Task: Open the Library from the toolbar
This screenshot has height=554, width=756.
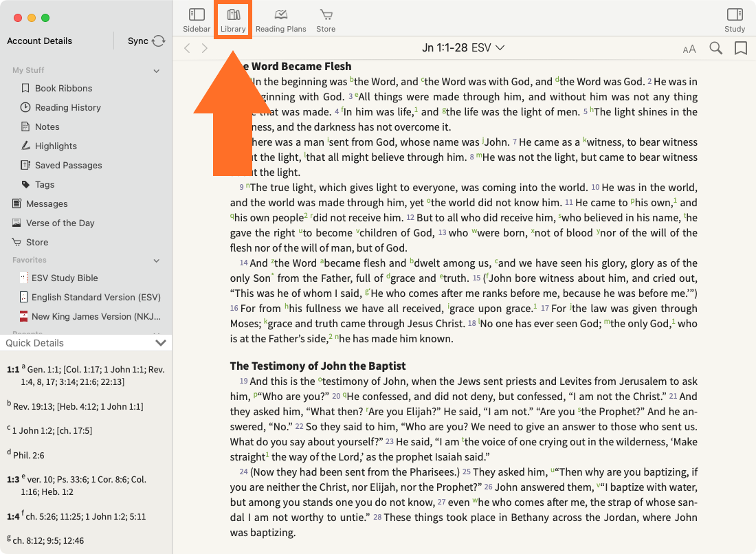Action: tap(233, 19)
